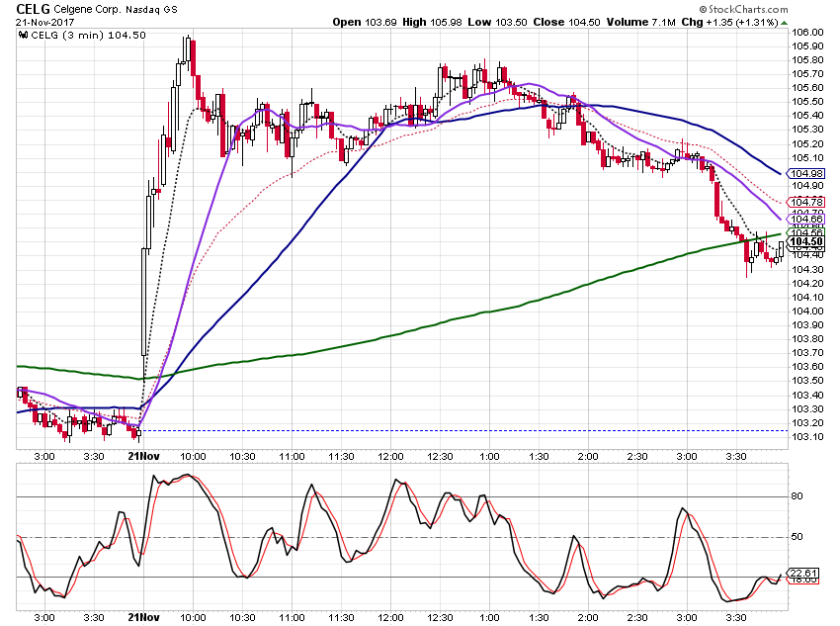Click the High 105.98 value
This screenshot has width=840, height=626.
pos(432,22)
